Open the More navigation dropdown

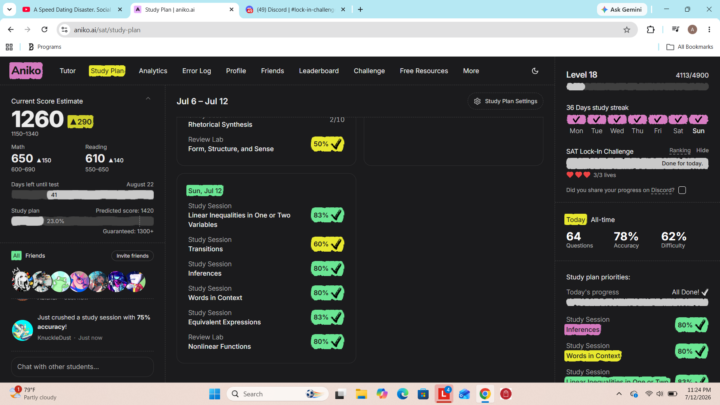pyautogui.click(x=471, y=71)
